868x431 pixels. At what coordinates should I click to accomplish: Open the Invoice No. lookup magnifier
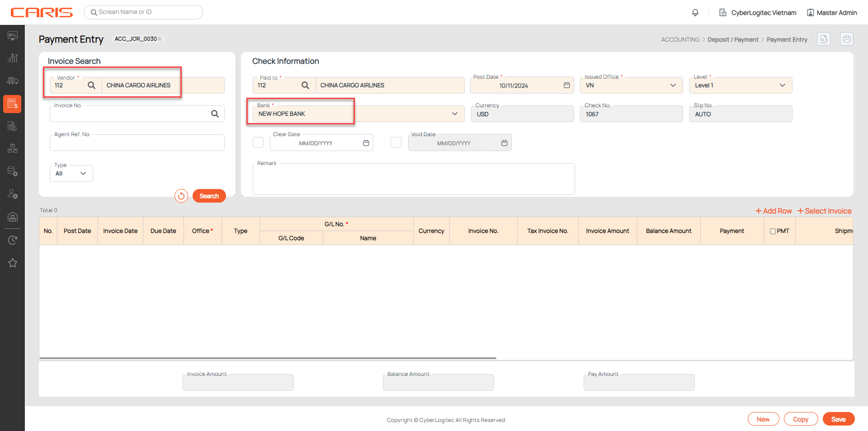pos(215,114)
